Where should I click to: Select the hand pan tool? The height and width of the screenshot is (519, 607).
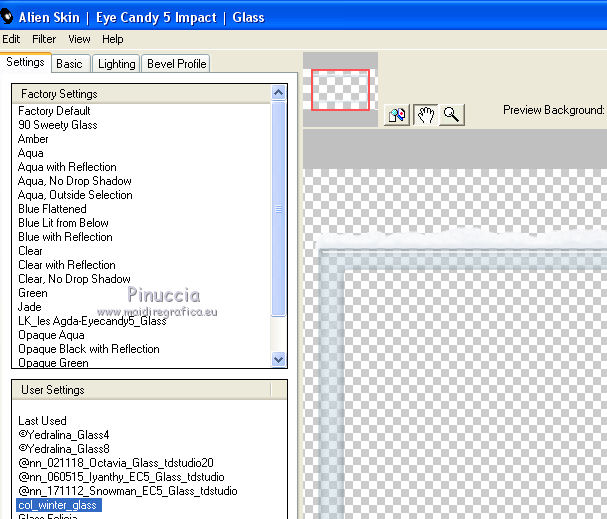(x=425, y=115)
